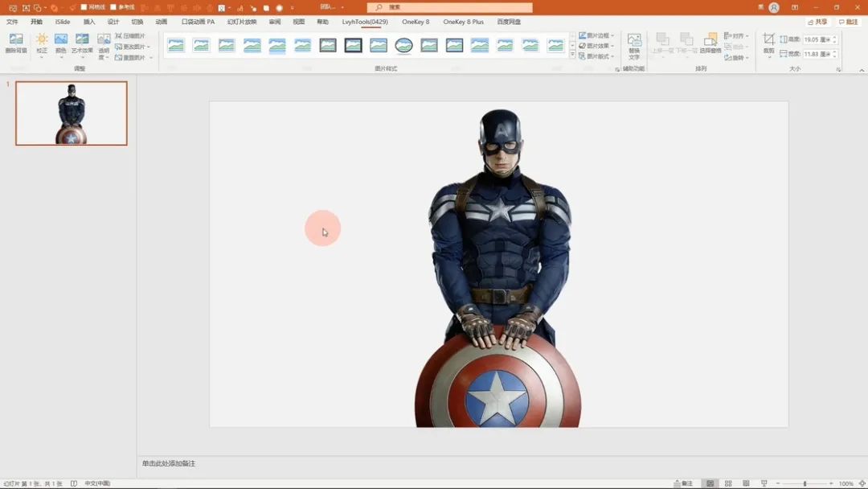Click the zoom slider in status bar
The height and width of the screenshot is (489, 868).
coord(805,483)
